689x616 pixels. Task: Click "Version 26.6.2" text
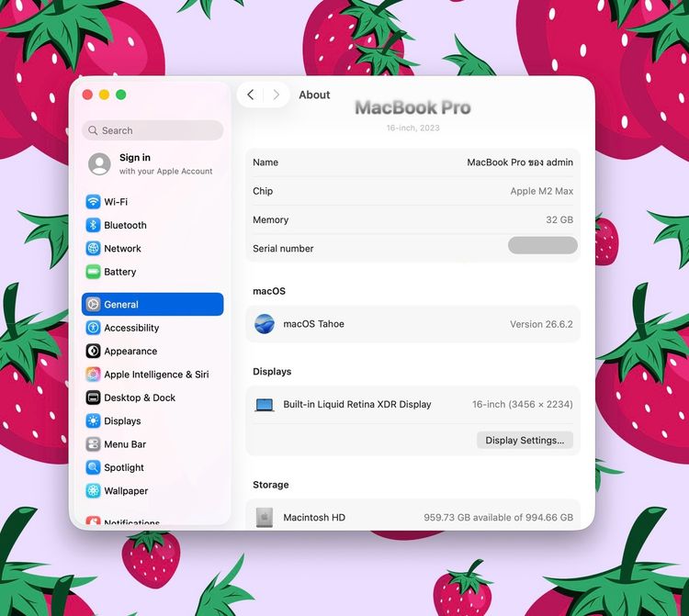pyautogui.click(x=541, y=324)
